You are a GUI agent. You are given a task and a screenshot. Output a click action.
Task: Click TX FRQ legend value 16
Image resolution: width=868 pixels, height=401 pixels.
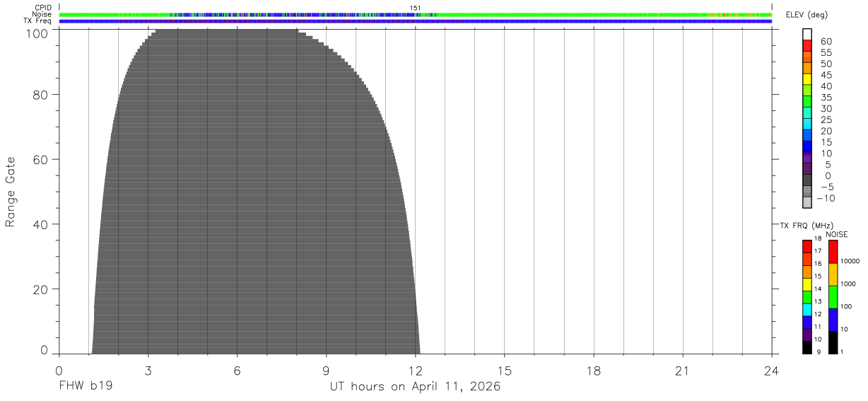(x=818, y=264)
